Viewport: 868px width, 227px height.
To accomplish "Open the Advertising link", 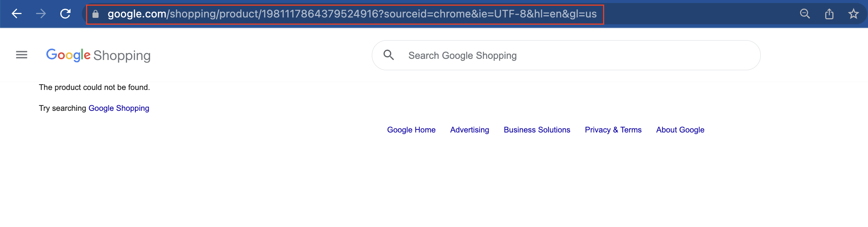I will [x=469, y=130].
